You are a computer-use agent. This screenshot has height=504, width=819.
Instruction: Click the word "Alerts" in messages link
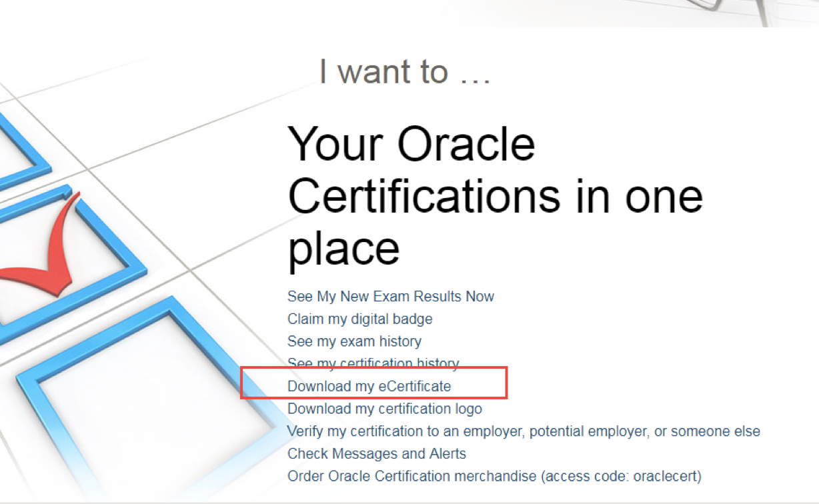[446, 454]
